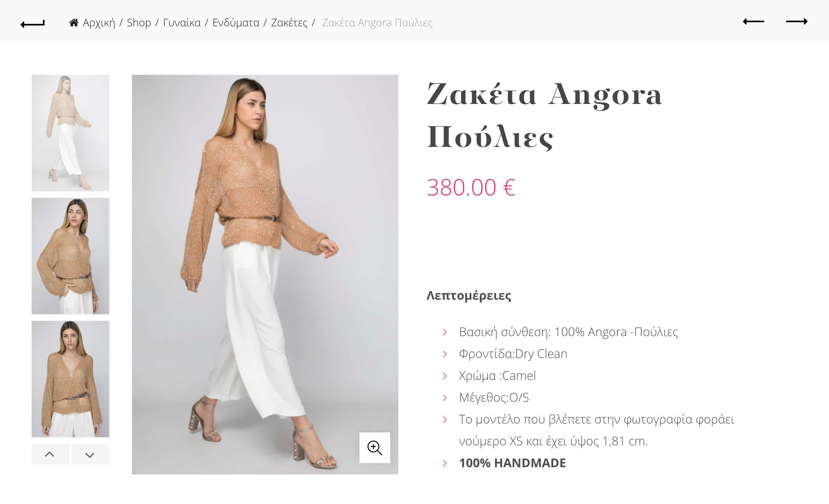
Task: Click the chevron beside 100% HANDMADE
Action: (445, 463)
